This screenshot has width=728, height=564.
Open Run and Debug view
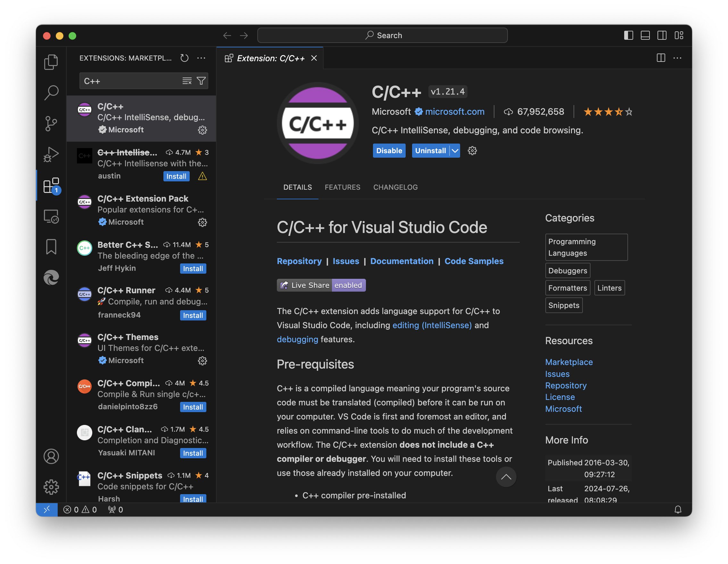(51, 154)
